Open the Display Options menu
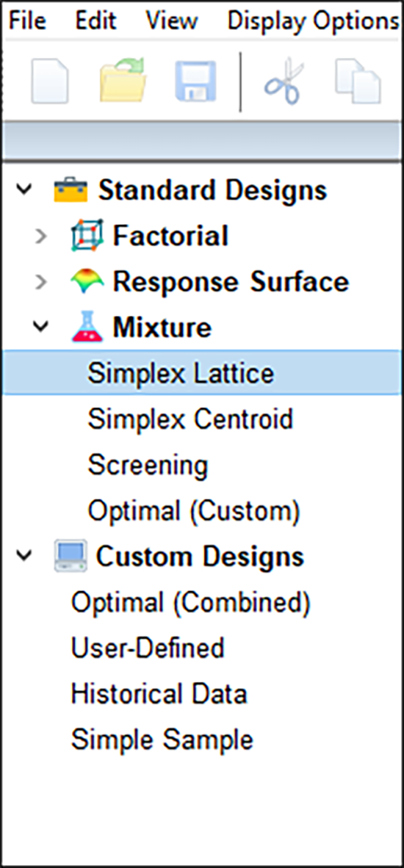 click(313, 21)
